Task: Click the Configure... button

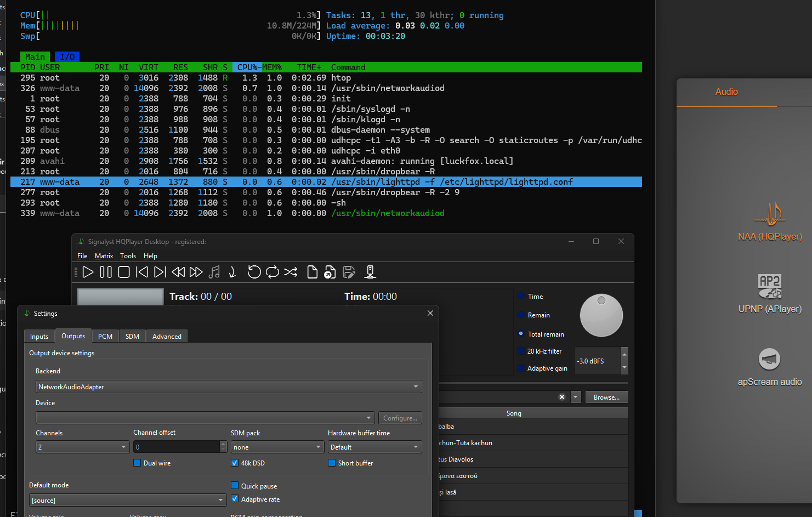Action: pyautogui.click(x=400, y=418)
